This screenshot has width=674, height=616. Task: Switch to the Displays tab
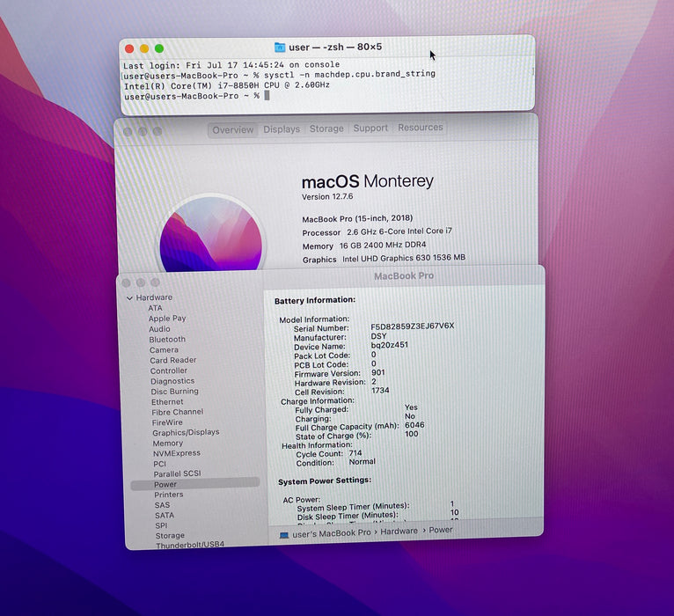[x=282, y=129]
